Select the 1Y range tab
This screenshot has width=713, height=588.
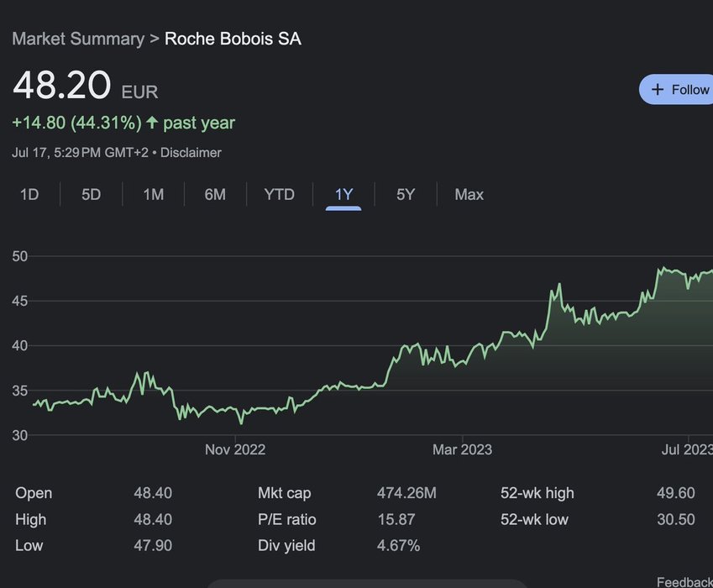pos(343,195)
